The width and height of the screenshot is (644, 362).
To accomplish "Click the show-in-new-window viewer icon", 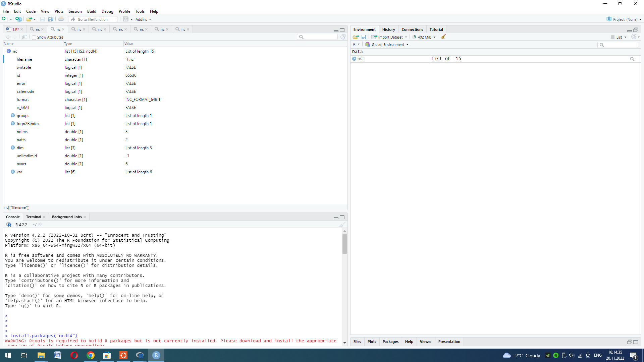I will click(x=24, y=37).
